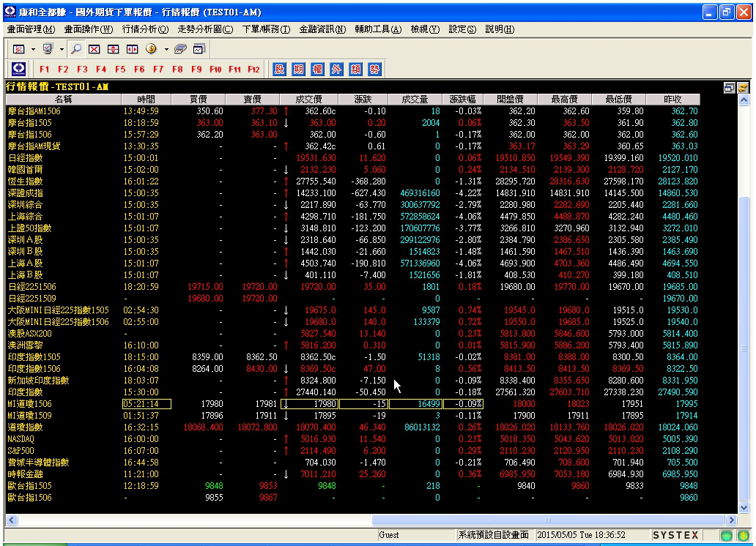Click the F7 shortcut button

(158, 70)
